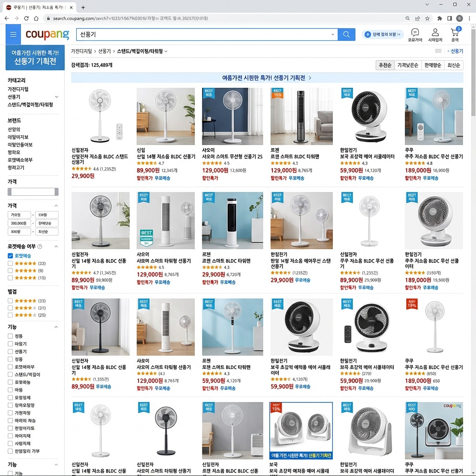Bookmark page with the star icon
Screen dimensions: 476x476
[428, 18]
